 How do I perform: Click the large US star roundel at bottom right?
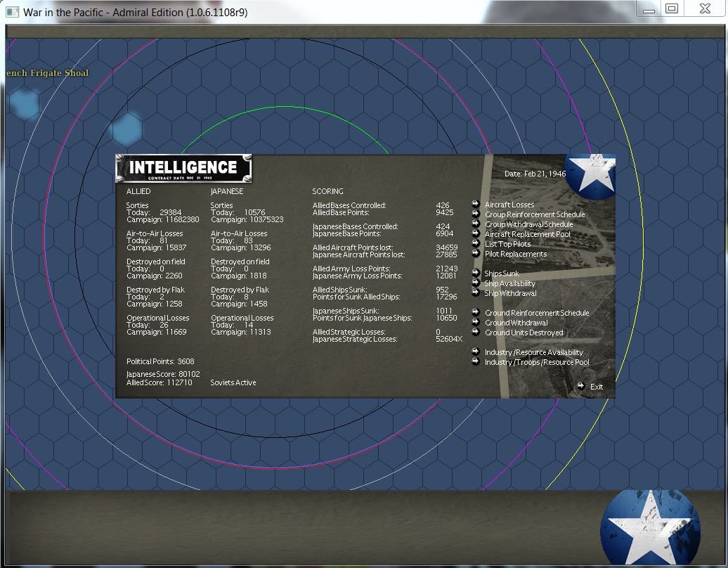click(x=650, y=528)
